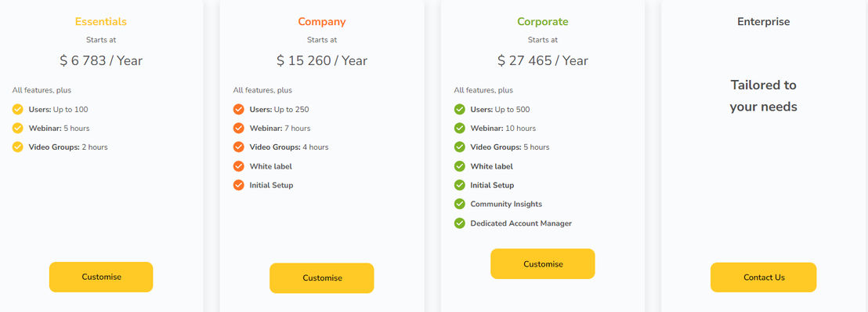The width and height of the screenshot is (868, 312).
Task: Select the Corporate plan heading
Action: pos(542,22)
